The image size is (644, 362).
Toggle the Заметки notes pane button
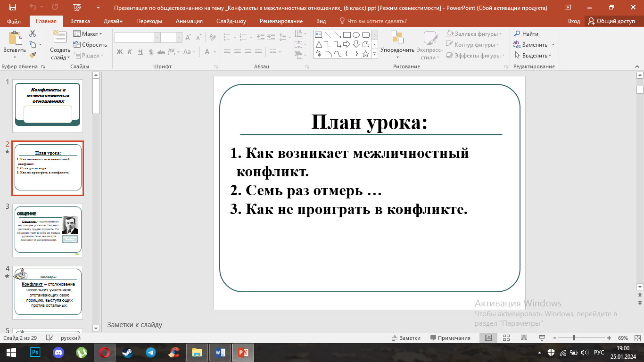point(406,338)
